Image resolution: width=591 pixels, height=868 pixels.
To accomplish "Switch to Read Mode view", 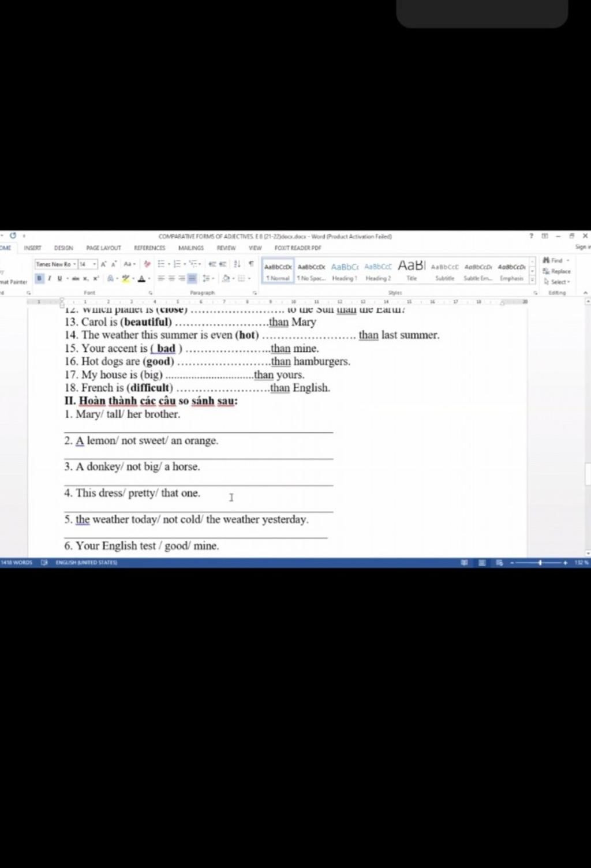I will [465, 562].
